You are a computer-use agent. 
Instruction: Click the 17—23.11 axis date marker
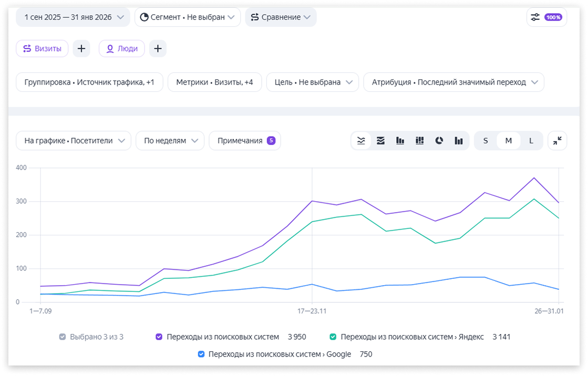[312, 311]
